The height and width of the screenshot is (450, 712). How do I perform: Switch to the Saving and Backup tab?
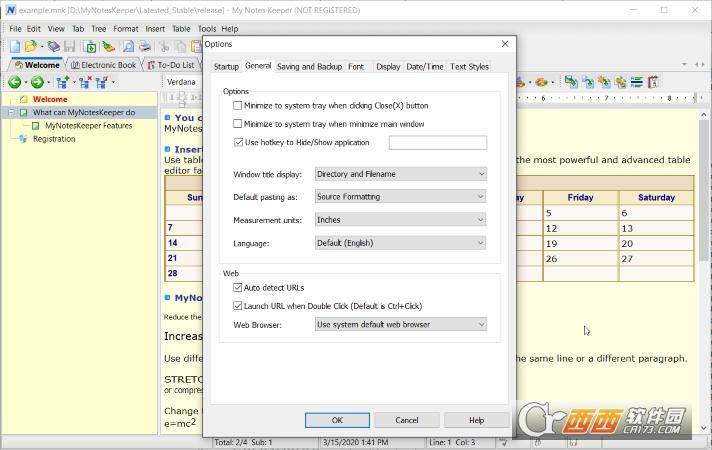click(309, 67)
